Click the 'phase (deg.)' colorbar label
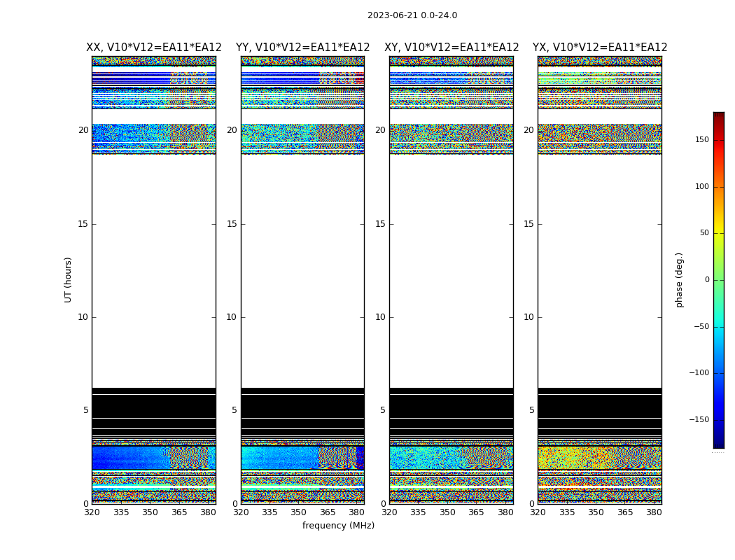Image resolution: width=735 pixels, height=560 pixels. [679, 280]
